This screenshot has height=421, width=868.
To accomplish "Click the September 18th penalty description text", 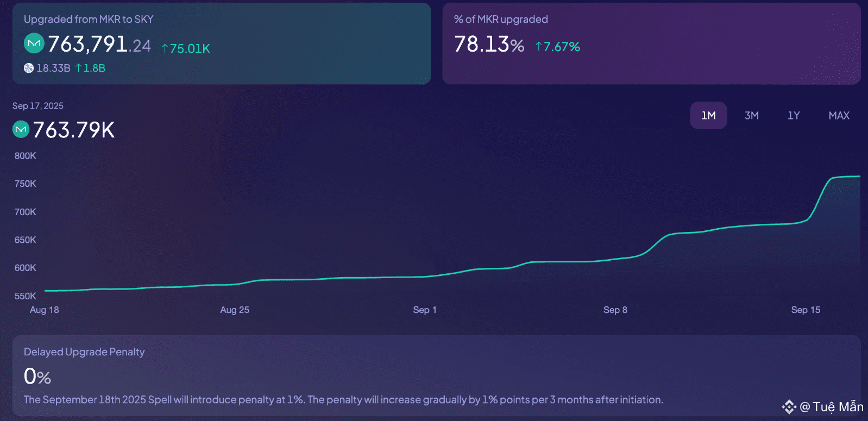I will [x=343, y=400].
